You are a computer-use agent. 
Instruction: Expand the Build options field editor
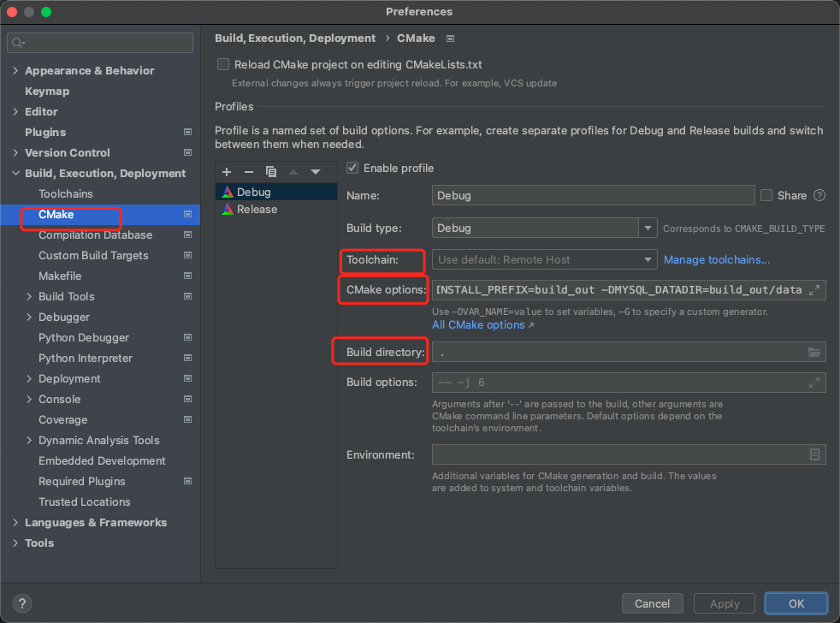[814, 383]
